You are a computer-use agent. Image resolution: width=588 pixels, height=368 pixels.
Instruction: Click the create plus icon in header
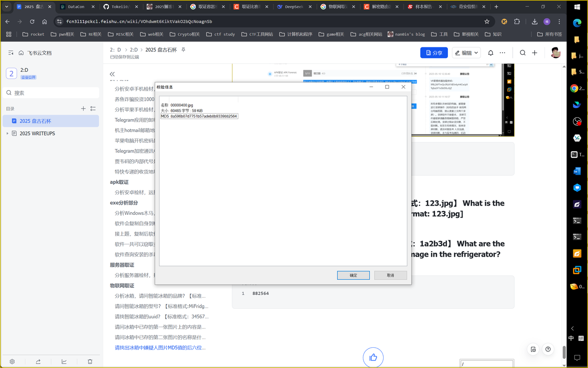tap(535, 53)
